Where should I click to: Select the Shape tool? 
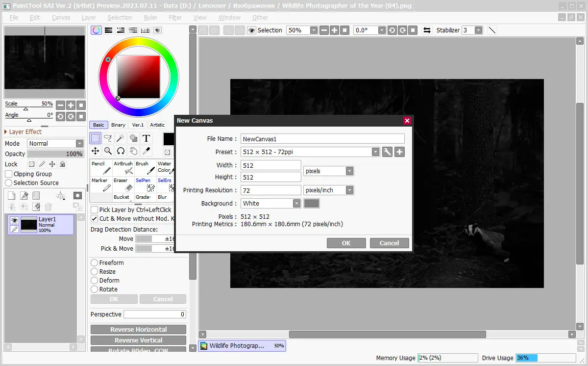tap(133, 138)
